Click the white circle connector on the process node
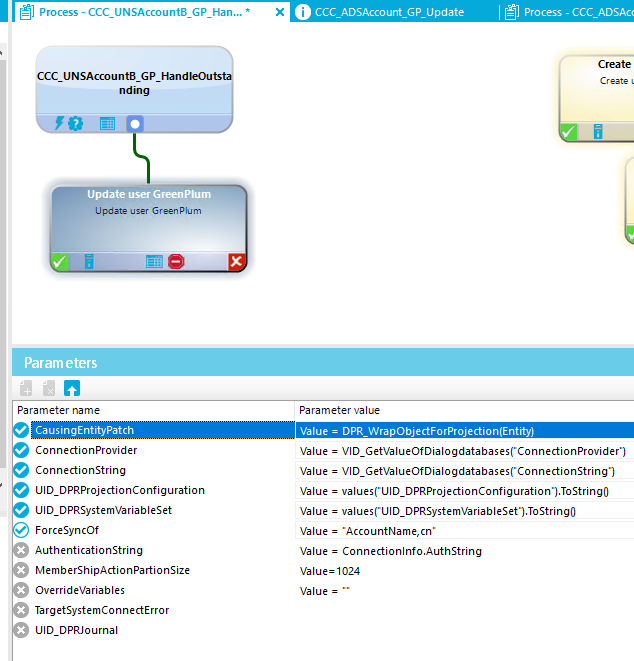This screenshot has width=634, height=661. click(135, 124)
